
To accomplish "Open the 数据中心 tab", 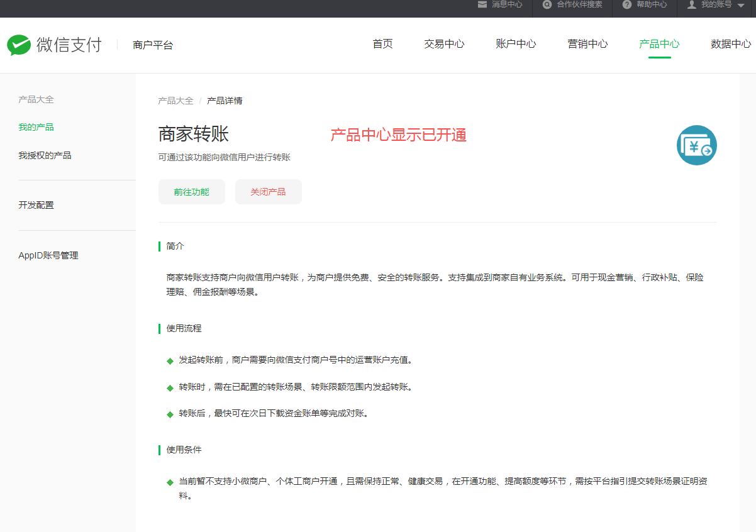I will 731,44.
